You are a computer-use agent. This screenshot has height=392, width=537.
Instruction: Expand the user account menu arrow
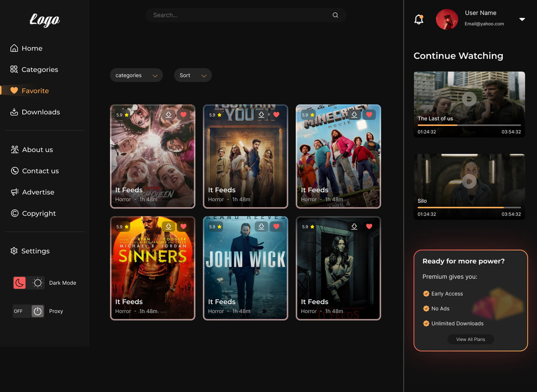click(522, 19)
